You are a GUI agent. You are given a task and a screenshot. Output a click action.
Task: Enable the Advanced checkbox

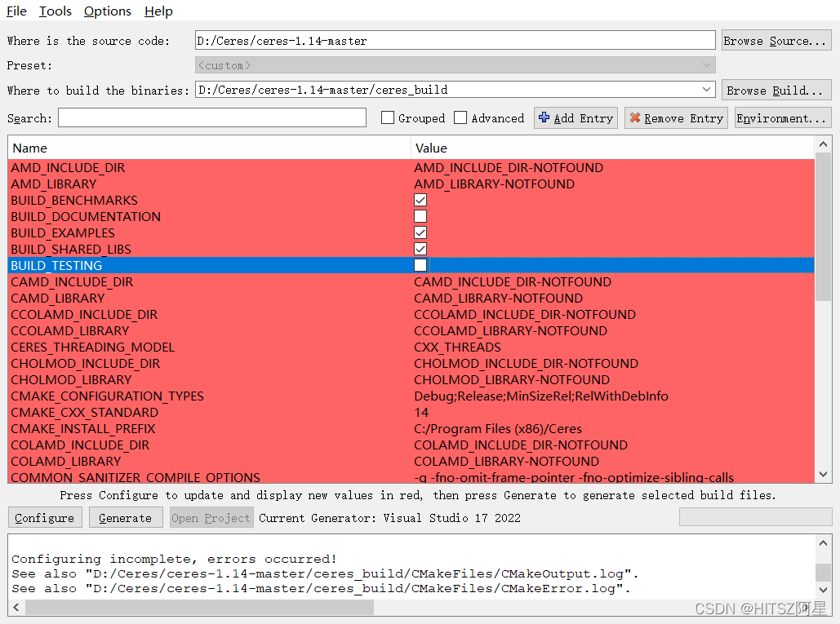coord(460,117)
